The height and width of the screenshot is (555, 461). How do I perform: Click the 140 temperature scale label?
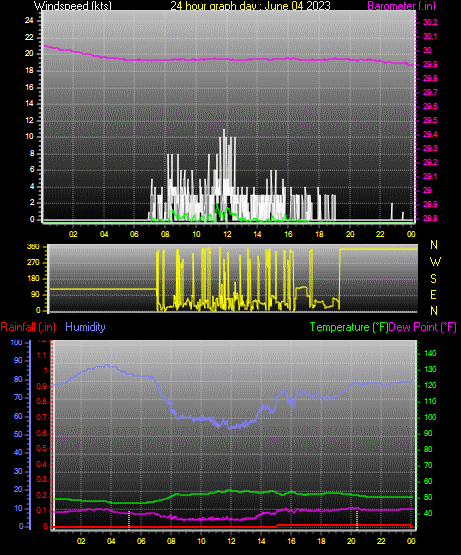(x=430, y=353)
